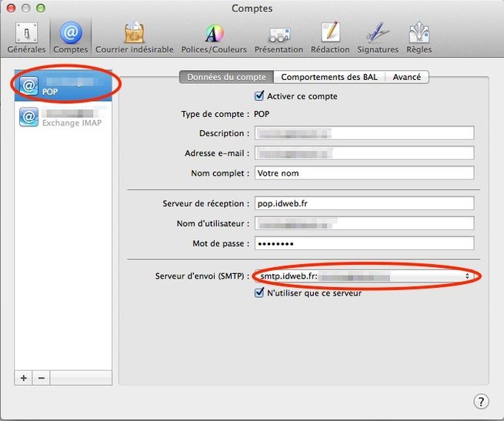Select the Comptes toolbar icon
This screenshot has width=504, height=421.
point(70,37)
